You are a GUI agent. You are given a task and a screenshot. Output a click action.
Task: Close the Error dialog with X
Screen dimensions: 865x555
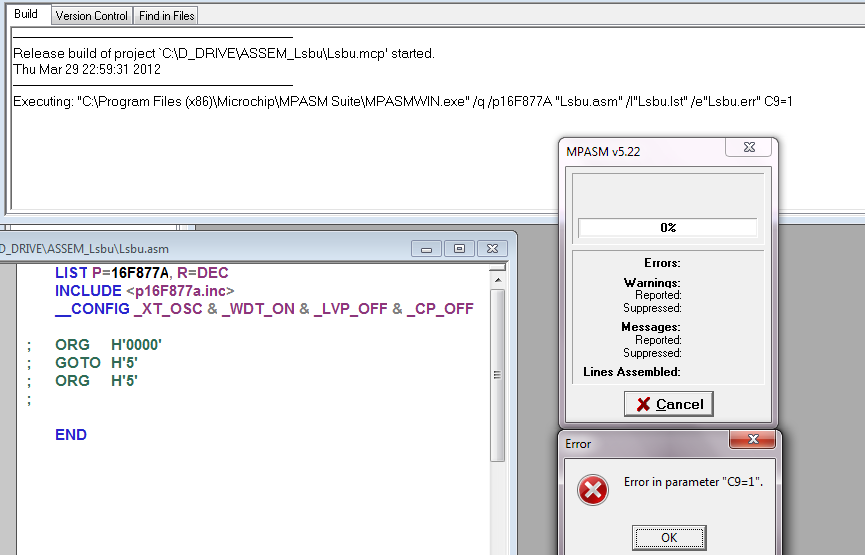pos(751,441)
